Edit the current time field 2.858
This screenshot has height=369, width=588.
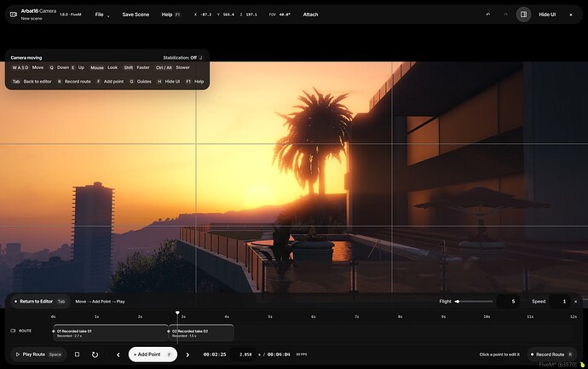(x=244, y=355)
